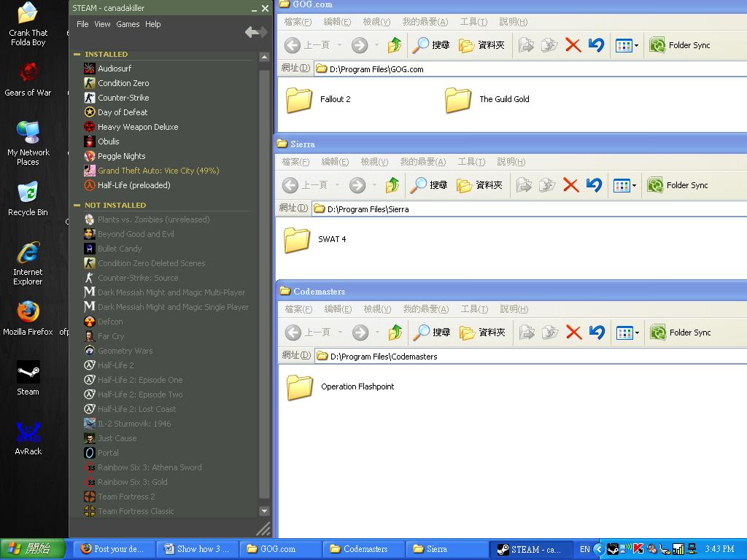Click Folder Sync in Codemasters window
The width and height of the screenshot is (747, 560).
[x=681, y=332]
